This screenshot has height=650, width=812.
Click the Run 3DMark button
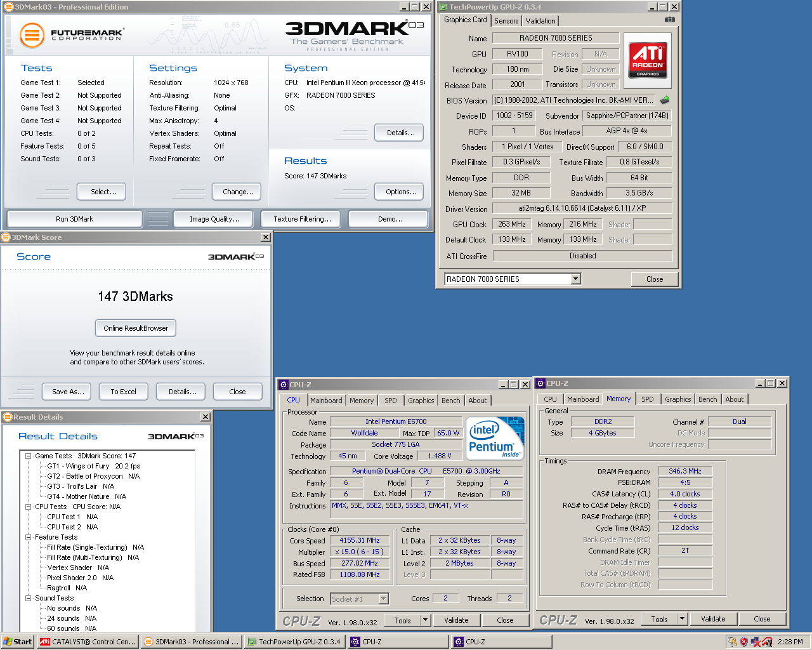coord(74,219)
